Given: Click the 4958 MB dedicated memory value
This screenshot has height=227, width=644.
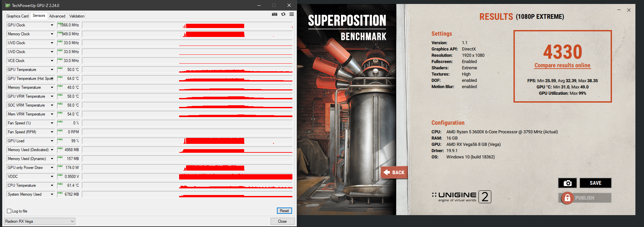Looking at the screenshot, I should (x=69, y=150).
